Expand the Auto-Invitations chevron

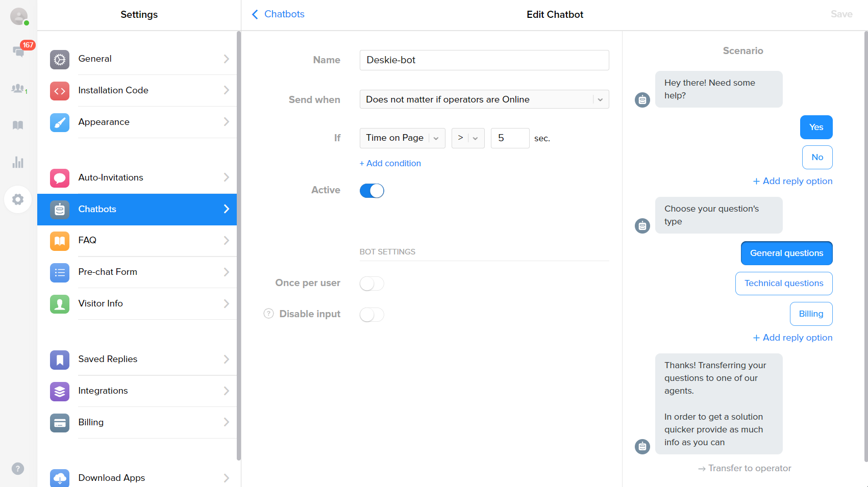tap(227, 177)
